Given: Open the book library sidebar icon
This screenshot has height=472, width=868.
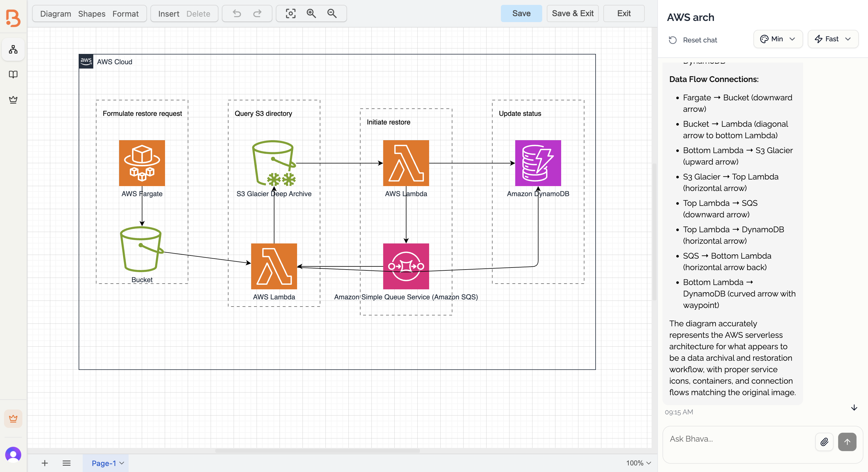Looking at the screenshot, I should pos(13,74).
